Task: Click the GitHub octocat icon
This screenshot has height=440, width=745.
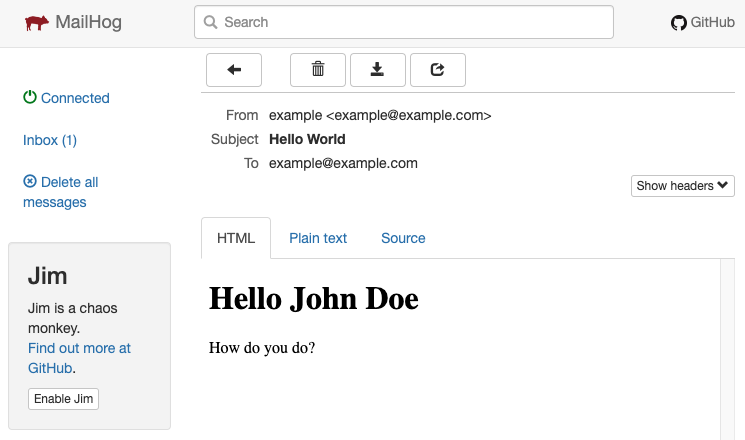Action: [x=678, y=22]
